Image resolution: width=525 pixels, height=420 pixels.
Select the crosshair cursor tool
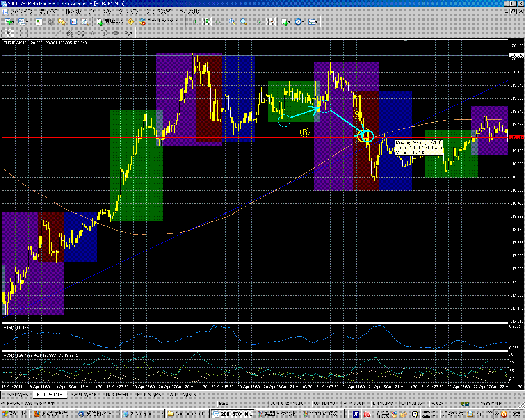[20, 33]
